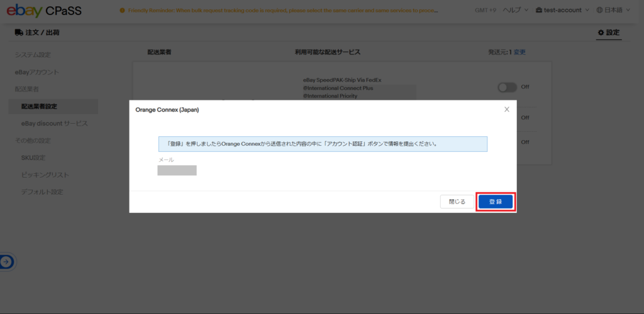Open SKU設定 in the sidebar
Screen dimensions: 644x314
pos(33,158)
